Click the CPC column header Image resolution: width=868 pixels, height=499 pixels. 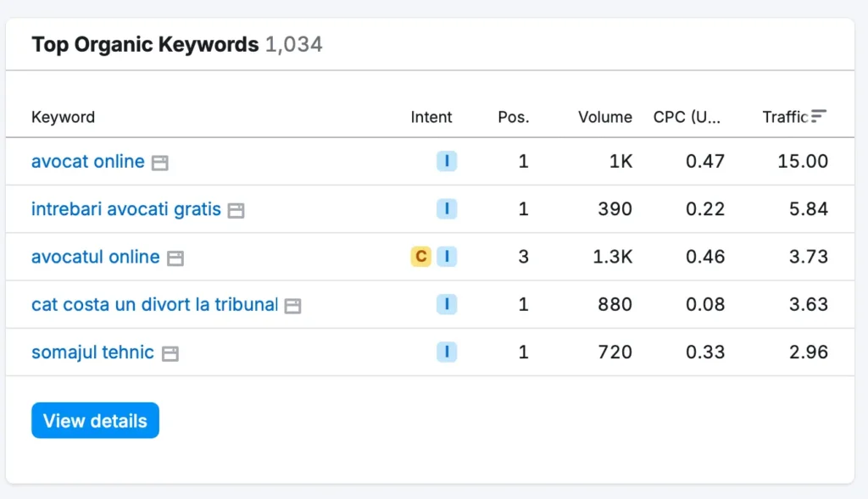(x=687, y=117)
